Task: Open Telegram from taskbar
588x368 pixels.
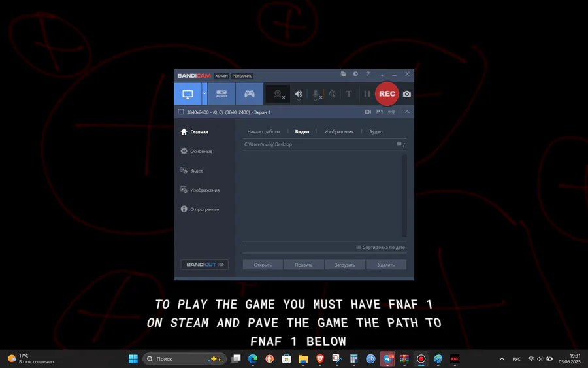Action: pyautogui.click(x=387, y=359)
